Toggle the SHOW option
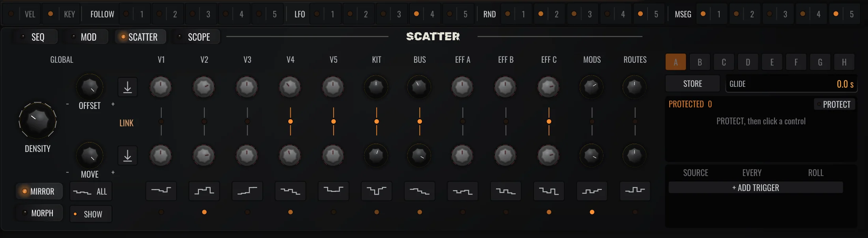868x238 pixels. (x=91, y=214)
